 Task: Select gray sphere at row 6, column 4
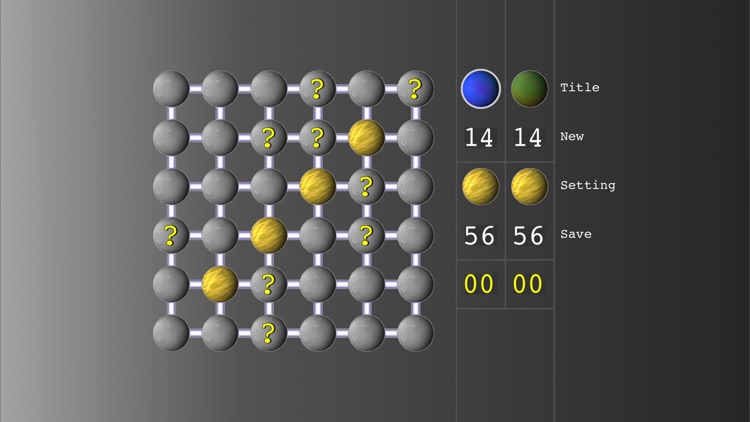tap(318, 333)
